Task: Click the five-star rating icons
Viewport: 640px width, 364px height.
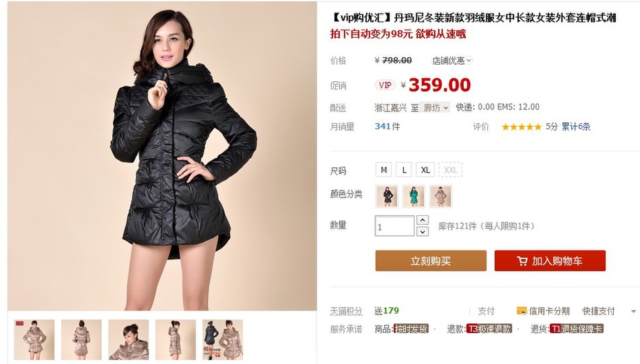Action: tap(521, 127)
